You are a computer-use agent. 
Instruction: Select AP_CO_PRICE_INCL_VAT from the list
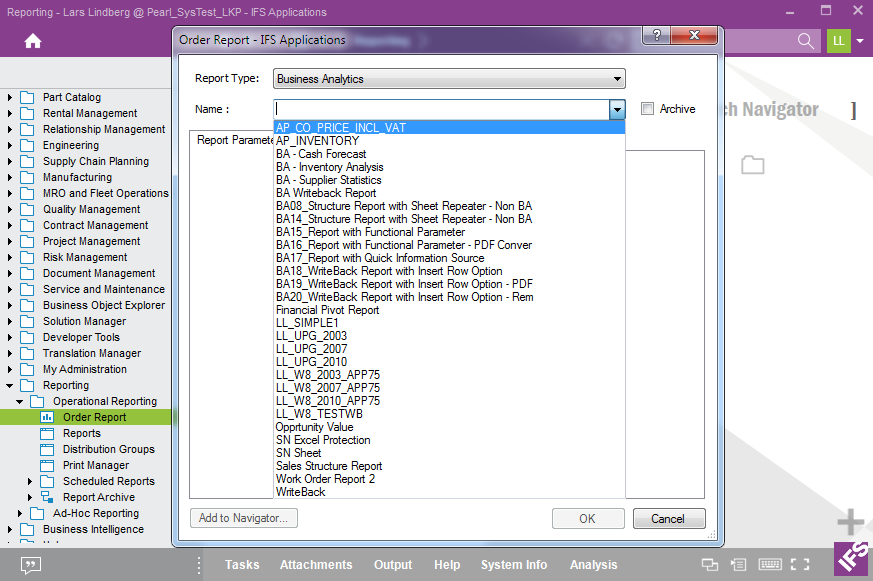pyautogui.click(x=449, y=127)
